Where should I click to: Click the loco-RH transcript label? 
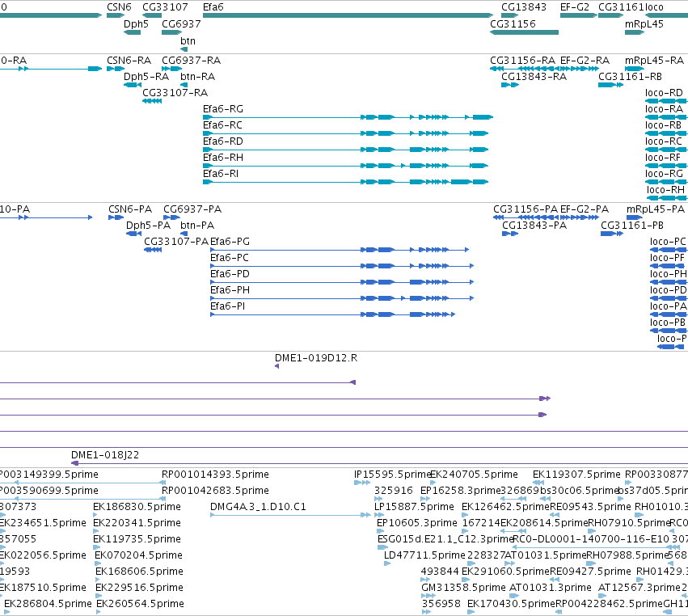click(665, 189)
